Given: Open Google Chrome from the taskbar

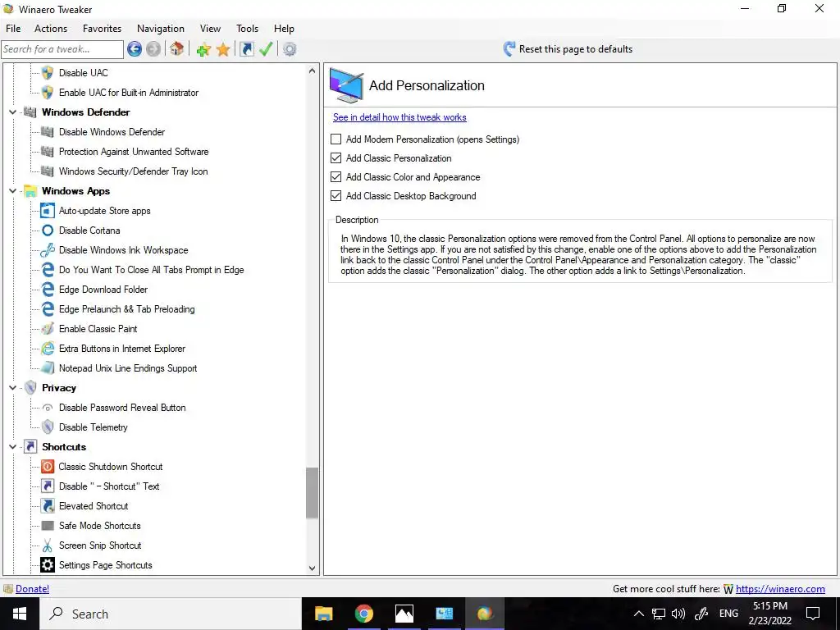Looking at the screenshot, I should click(x=364, y=614).
